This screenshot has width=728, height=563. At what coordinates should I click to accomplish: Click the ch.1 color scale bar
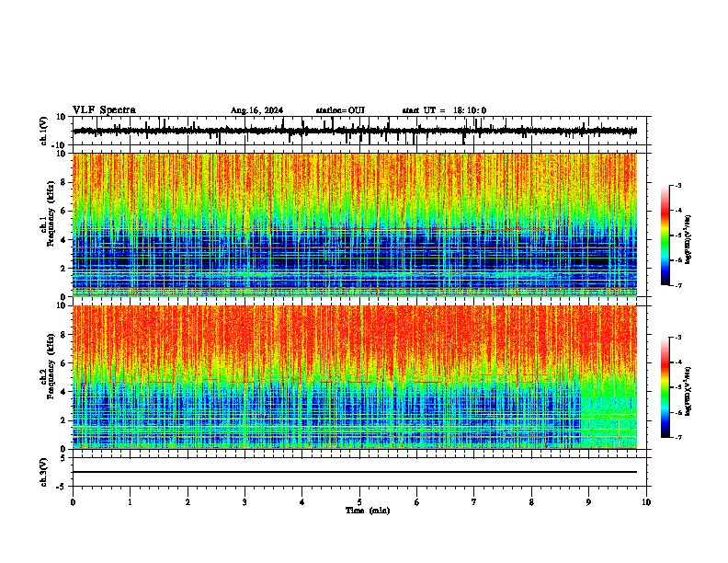pos(665,236)
